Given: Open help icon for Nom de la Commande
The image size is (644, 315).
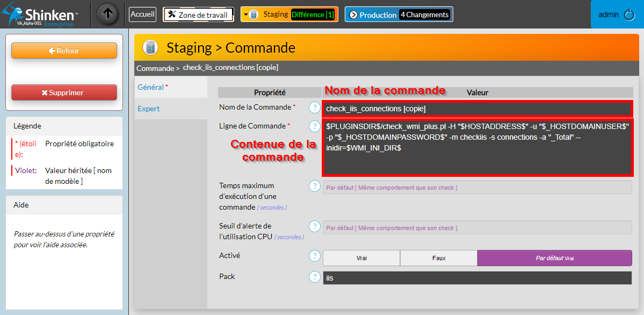Looking at the screenshot, I should point(314,108).
